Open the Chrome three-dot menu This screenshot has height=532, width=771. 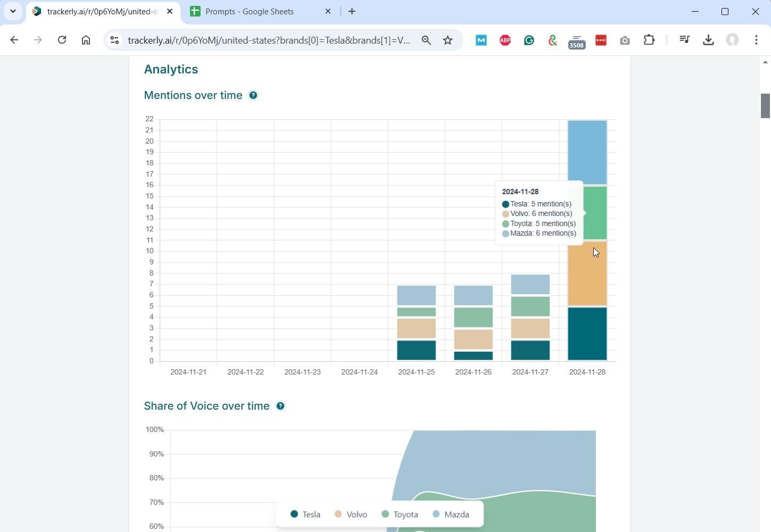pyautogui.click(x=756, y=40)
